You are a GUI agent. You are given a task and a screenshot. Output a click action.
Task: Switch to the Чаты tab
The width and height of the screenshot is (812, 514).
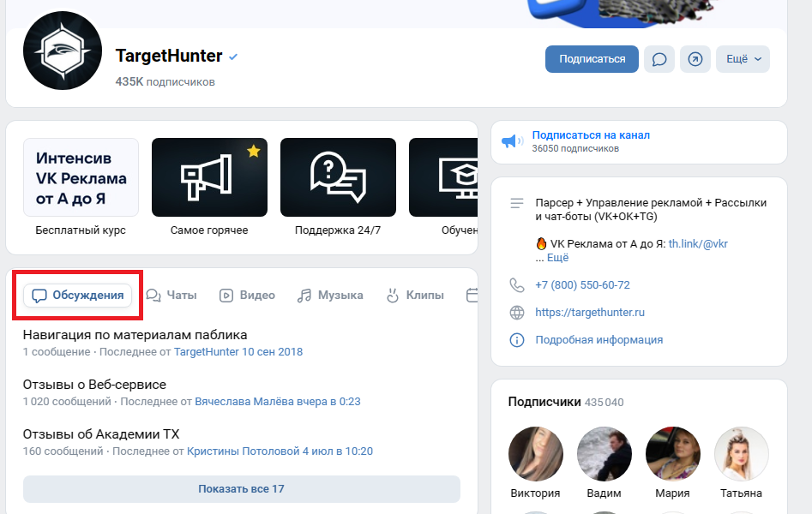[171, 295]
